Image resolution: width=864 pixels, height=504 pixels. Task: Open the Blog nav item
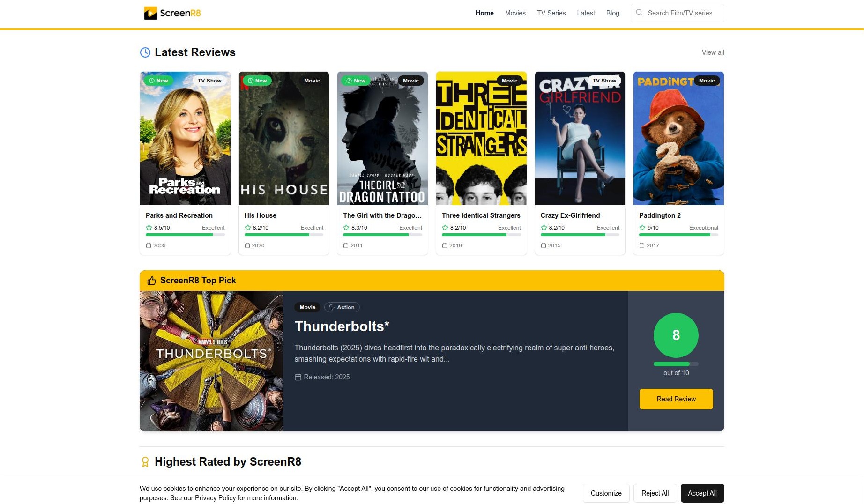pos(613,13)
